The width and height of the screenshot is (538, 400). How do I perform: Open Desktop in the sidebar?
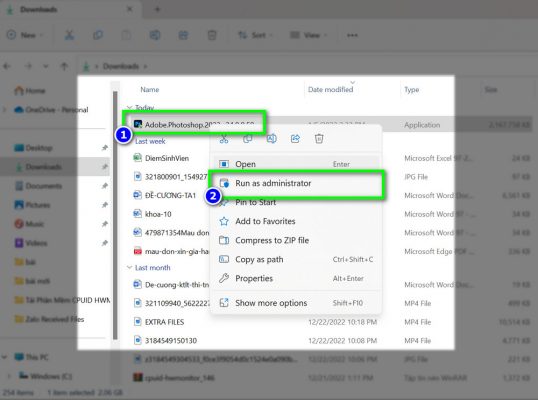coord(34,148)
